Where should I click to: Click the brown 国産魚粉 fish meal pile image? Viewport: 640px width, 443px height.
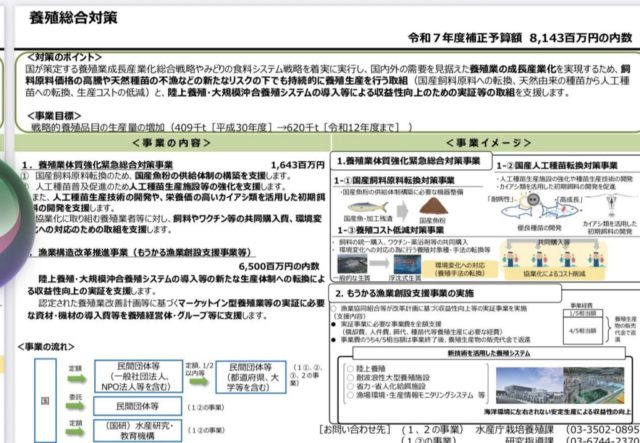[x=431, y=206]
